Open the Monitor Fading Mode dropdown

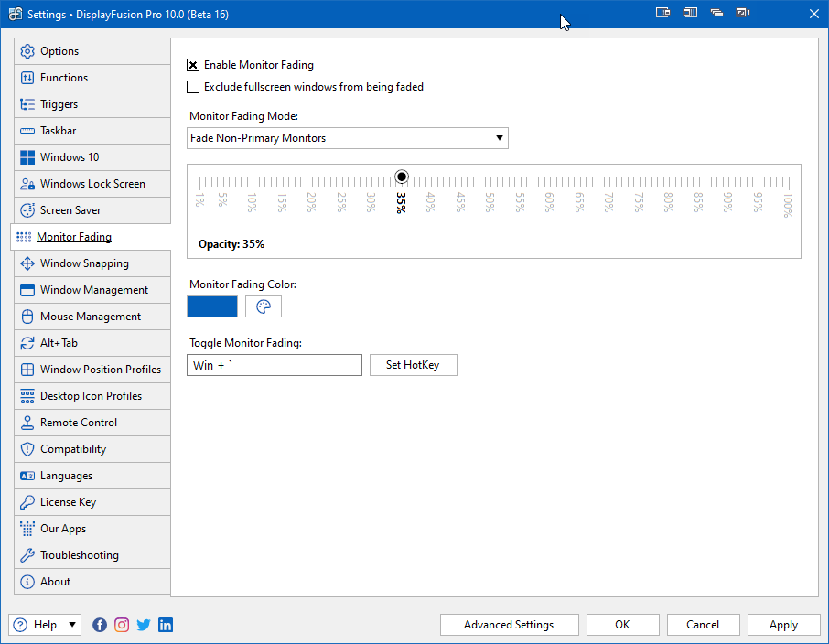click(x=348, y=138)
